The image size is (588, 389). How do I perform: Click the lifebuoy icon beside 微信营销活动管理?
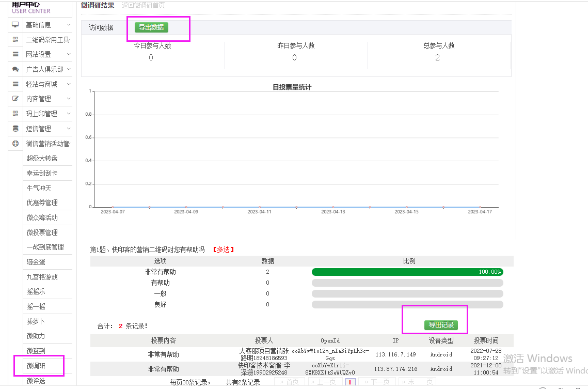(x=15, y=144)
